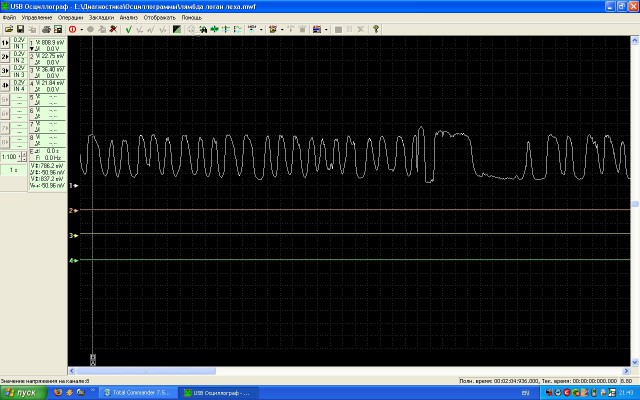Click the vertical scrollbar down arrow
This screenshot has height=400, width=640.
click(x=635, y=362)
